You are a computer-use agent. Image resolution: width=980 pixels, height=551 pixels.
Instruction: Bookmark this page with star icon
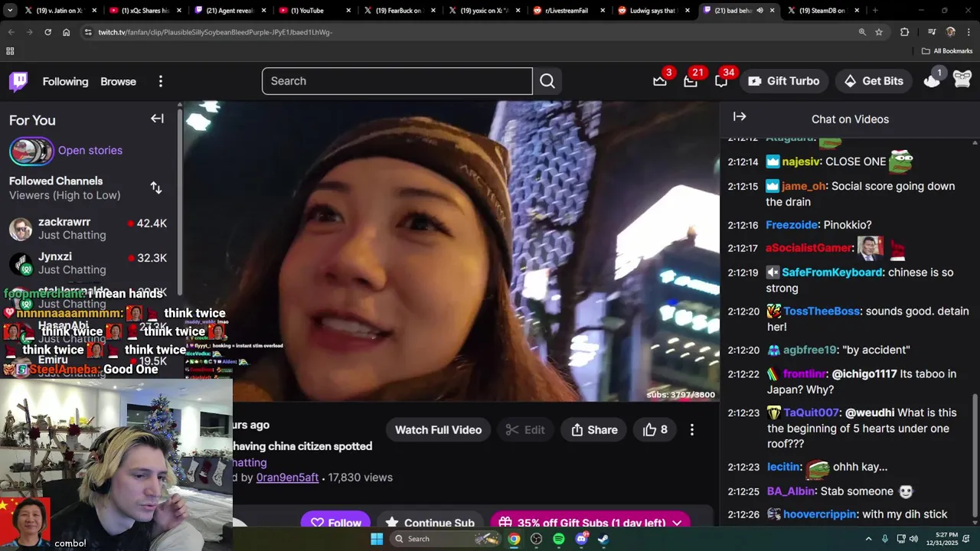click(x=879, y=32)
